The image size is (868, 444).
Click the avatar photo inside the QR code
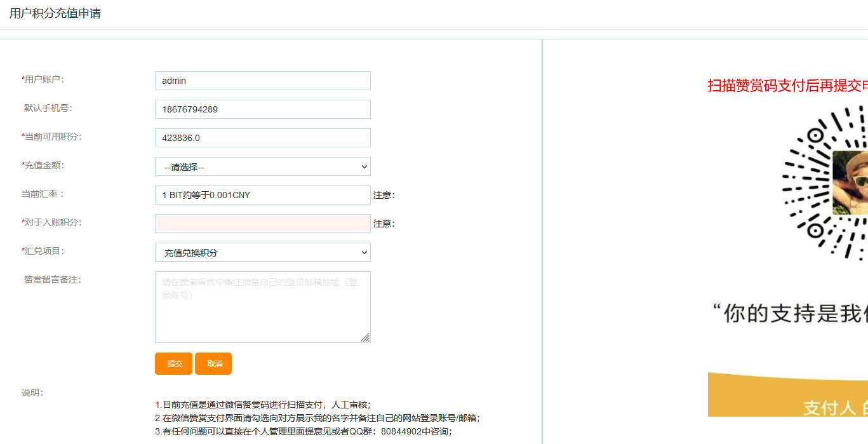(x=851, y=183)
